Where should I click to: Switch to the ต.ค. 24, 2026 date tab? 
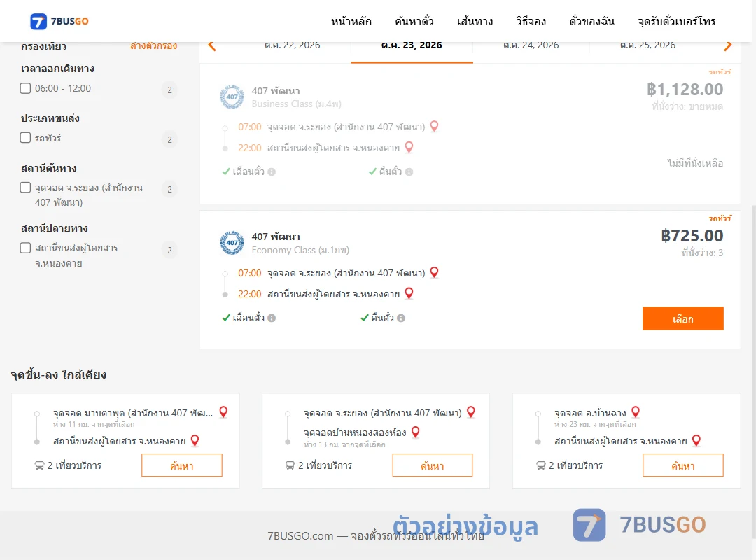(x=531, y=45)
